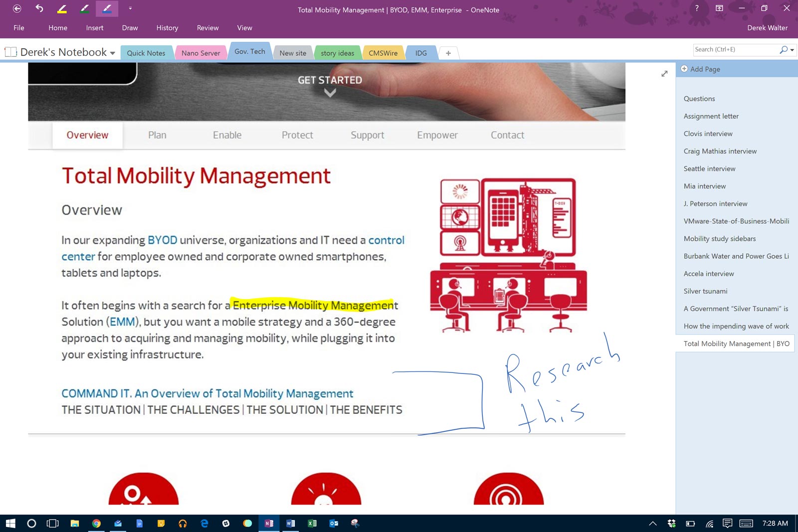Click the search magnifier icon
This screenshot has height=532, width=798.
tap(784, 49)
